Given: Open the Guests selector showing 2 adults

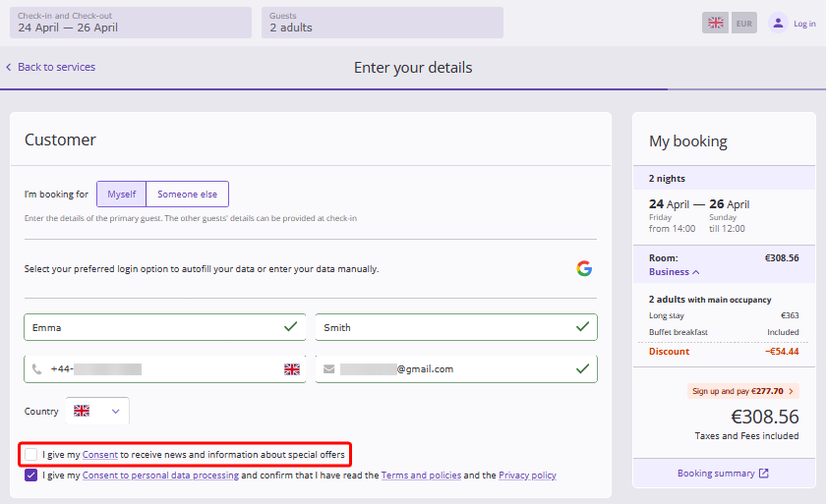Looking at the screenshot, I should click(382, 23).
